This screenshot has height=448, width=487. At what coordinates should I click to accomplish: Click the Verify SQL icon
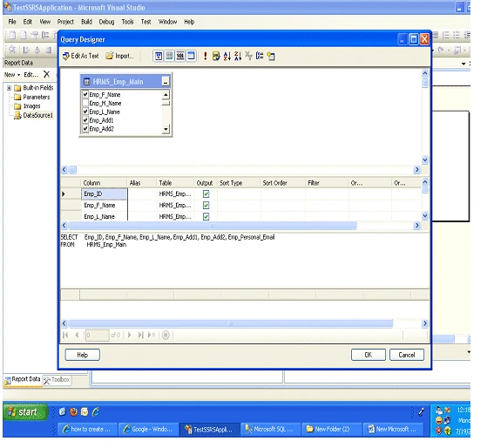click(x=216, y=57)
